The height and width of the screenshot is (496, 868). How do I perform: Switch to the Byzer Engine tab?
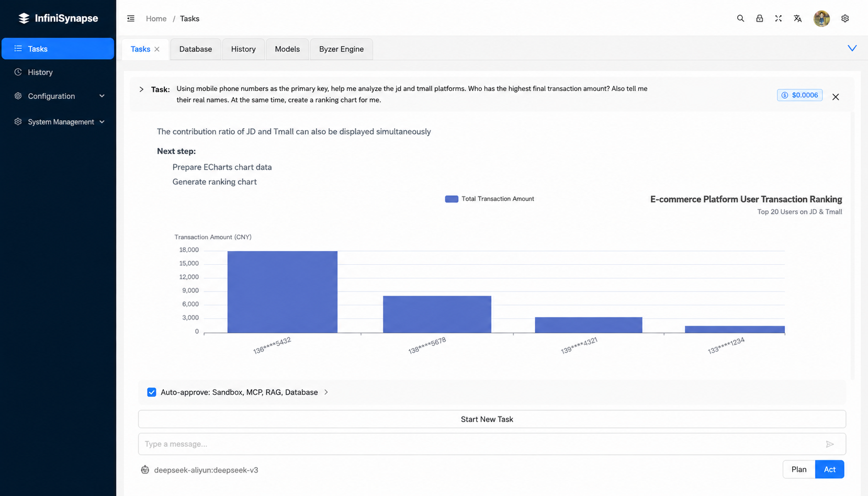pos(341,49)
